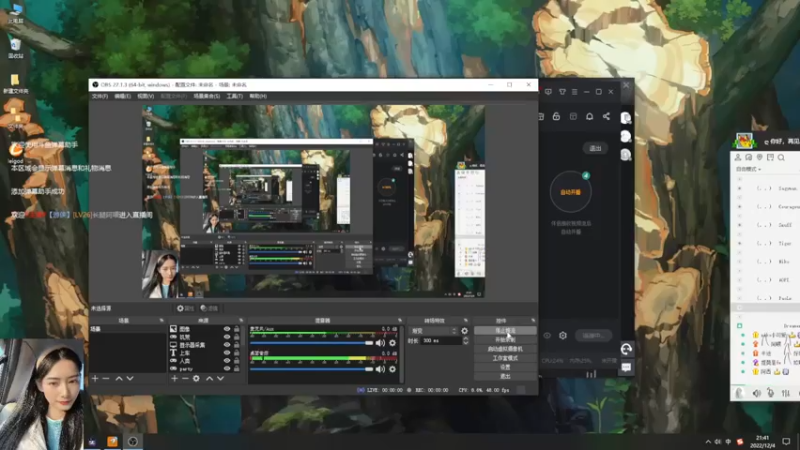Click the headset support icon on dark sidebar

click(x=626, y=349)
